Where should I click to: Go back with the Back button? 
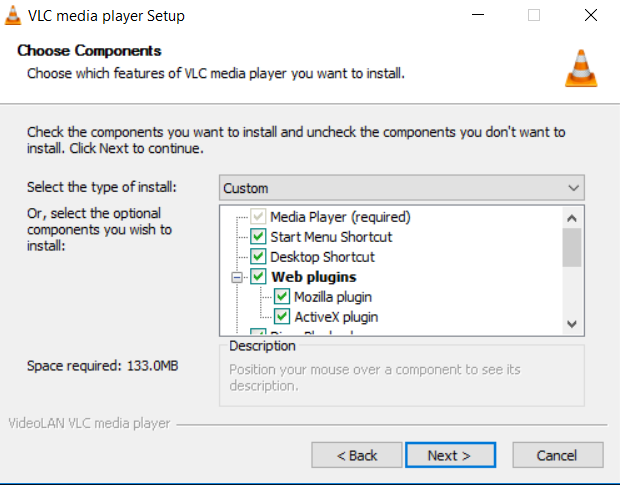(x=357, y=455)
